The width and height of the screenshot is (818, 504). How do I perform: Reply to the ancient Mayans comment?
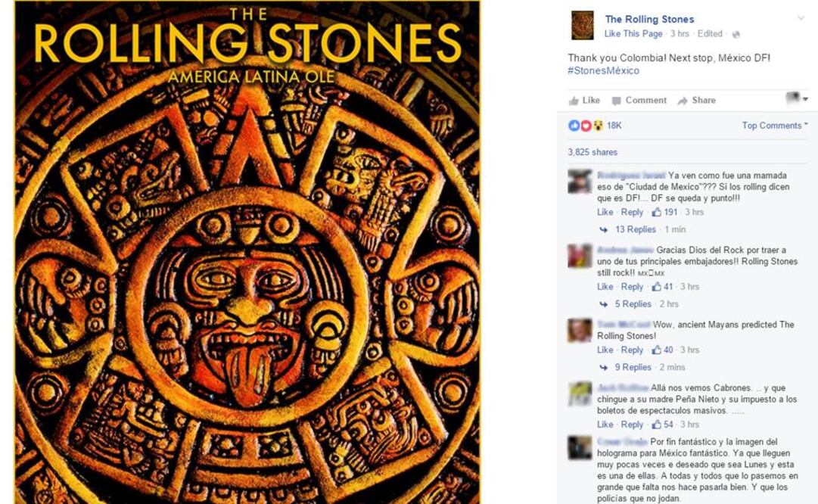632,350
